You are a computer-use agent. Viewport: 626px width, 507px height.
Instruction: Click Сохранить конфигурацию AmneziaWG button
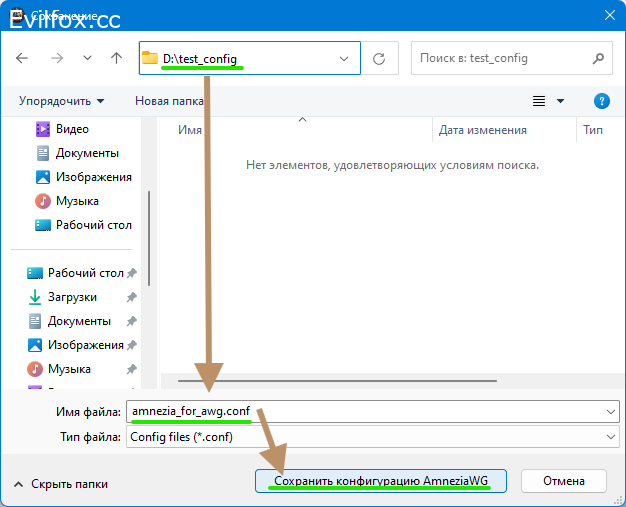(x=381, y=481)
